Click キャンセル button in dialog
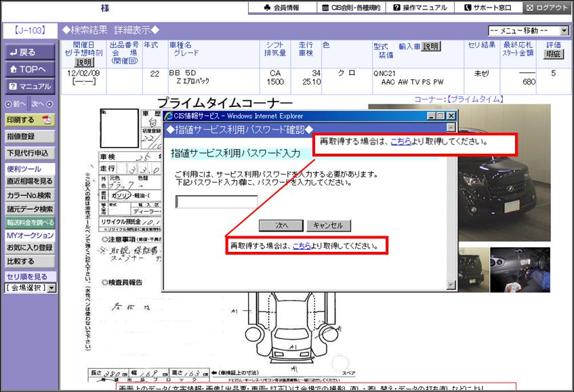 click(329, 225)
